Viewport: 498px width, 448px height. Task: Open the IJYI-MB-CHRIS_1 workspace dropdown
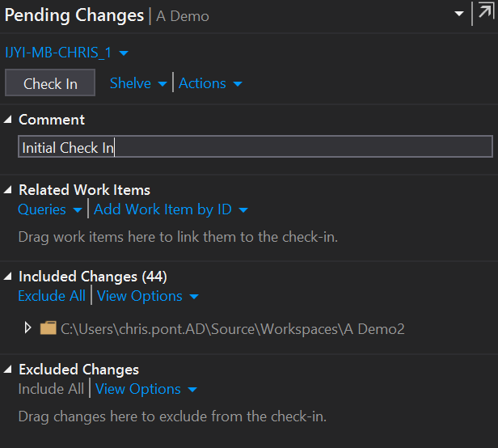[66, 53]
